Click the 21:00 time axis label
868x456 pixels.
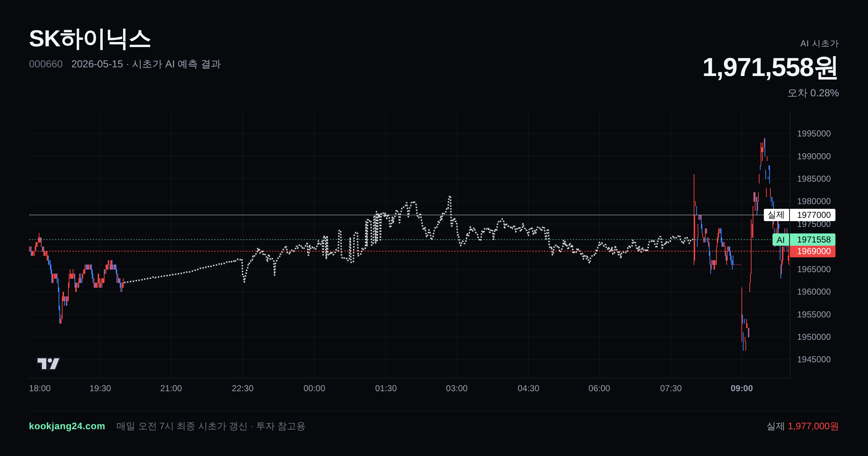click(x=171, y=388)
